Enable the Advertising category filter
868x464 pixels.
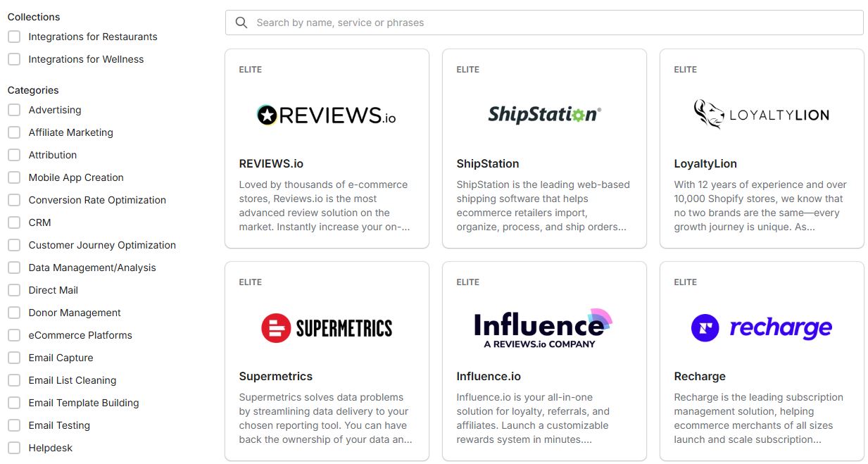pyautogui.click(x=13, y=110)
